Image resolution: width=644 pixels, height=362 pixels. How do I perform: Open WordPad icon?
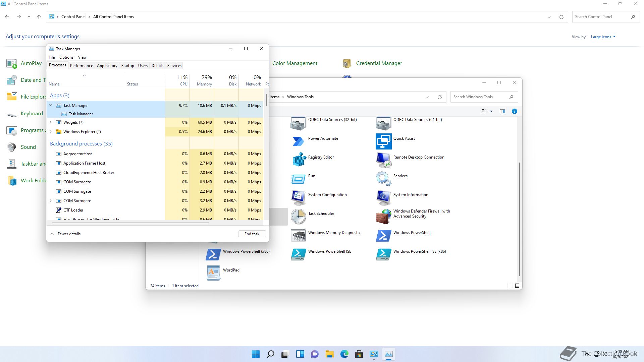[x=213, y=273]
